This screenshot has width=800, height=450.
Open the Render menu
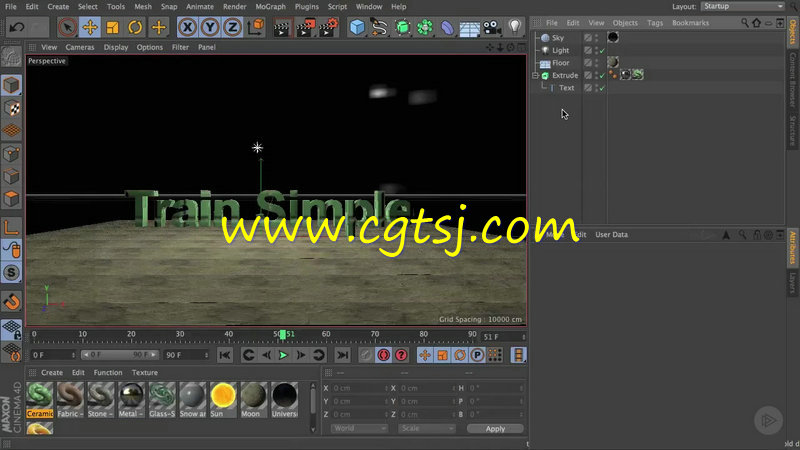235,7
